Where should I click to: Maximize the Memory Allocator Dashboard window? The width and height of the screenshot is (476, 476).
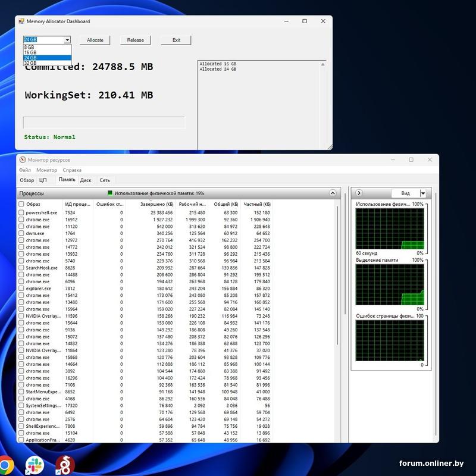coord(305,21)
